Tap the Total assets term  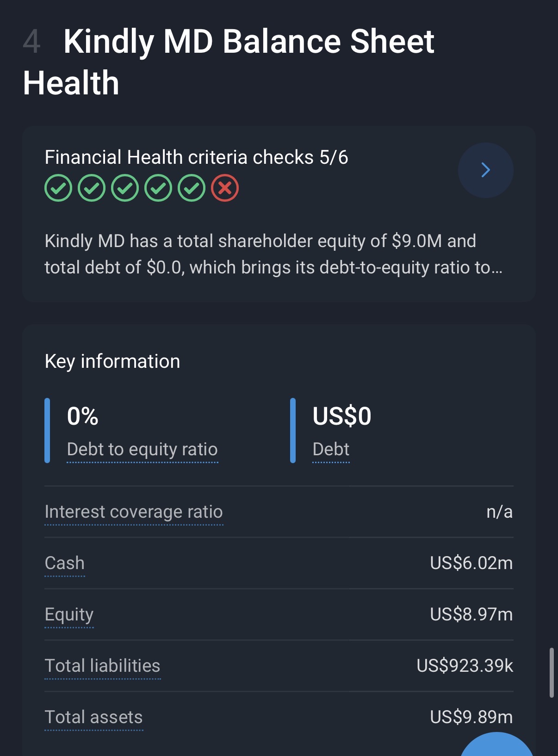93,717
